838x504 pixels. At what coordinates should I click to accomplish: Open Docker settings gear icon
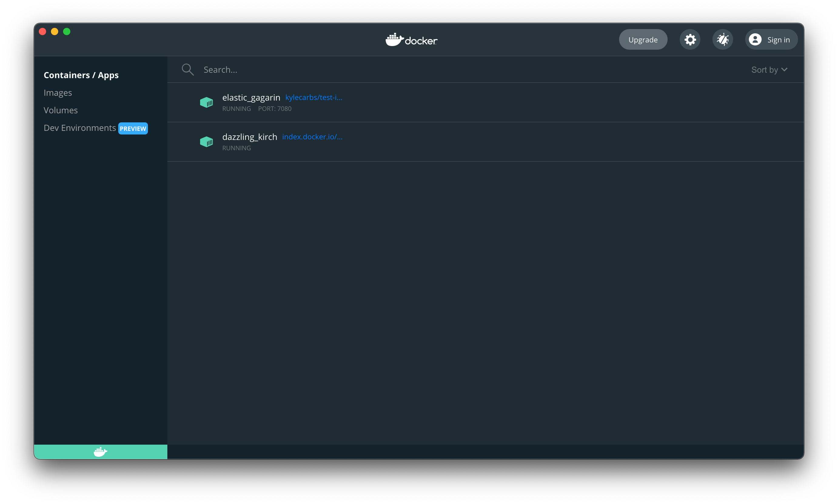[690, 39]
